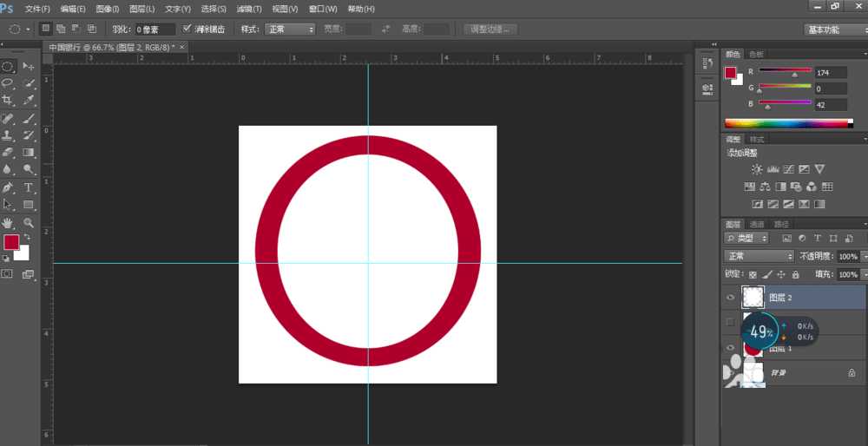Click the red foreground color swatch in toolbox
The width and height of the screenshot is (868, 446).
pos(11,242)
